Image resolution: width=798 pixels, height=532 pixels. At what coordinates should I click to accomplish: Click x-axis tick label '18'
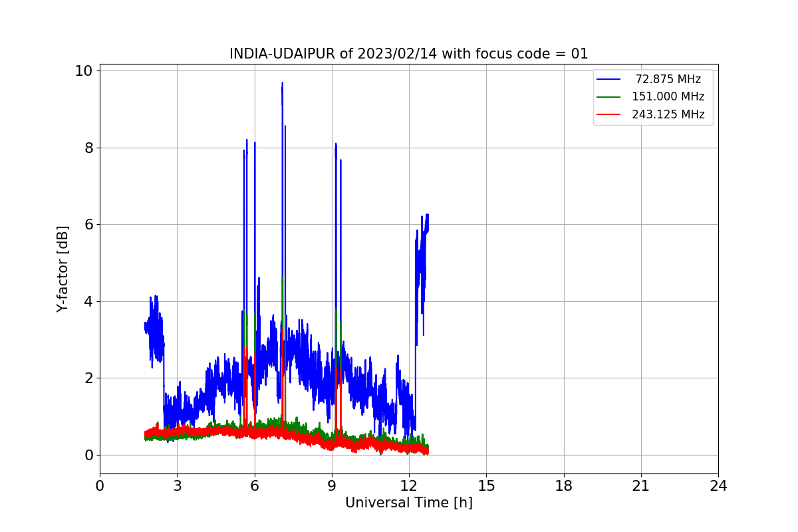564,486
